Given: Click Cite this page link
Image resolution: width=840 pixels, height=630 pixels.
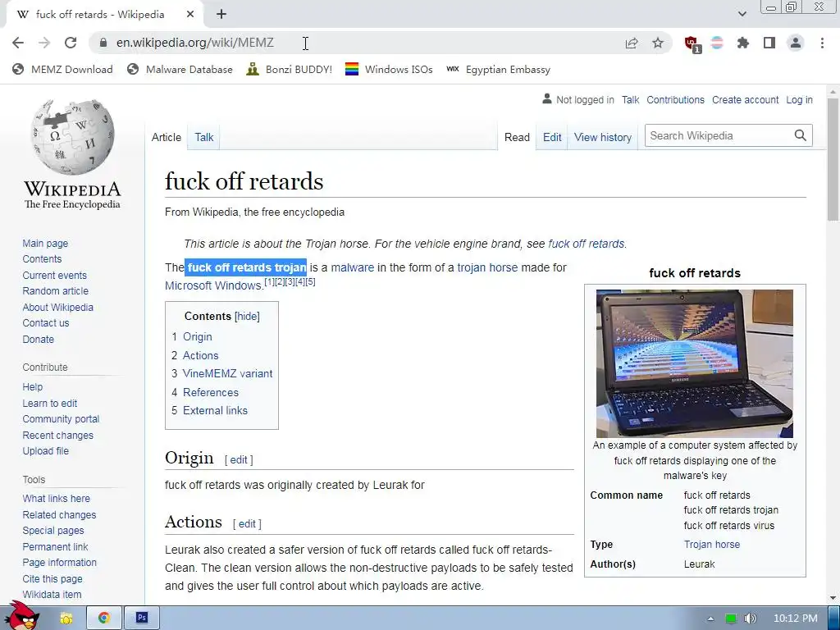Looking at the screenshot, I should tap(52, 578).
